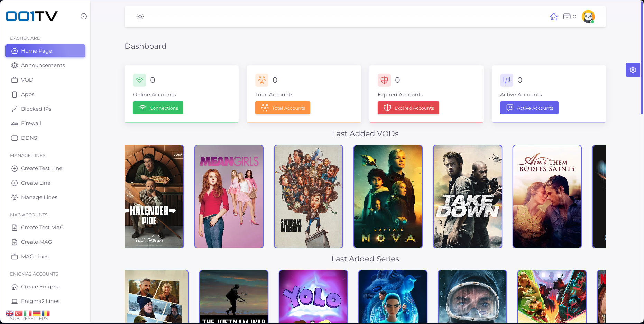
Task: Click the 001TV logo
Action: (x=31, y=16)
